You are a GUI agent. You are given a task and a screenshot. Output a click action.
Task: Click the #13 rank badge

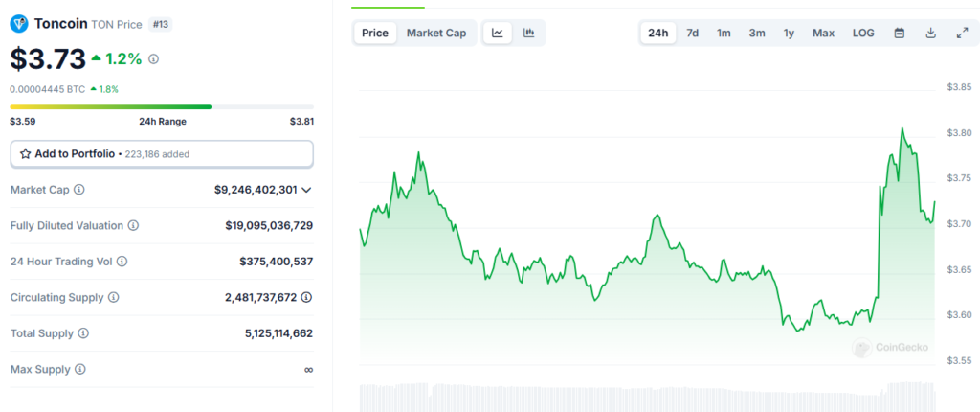tap(161, 24)
